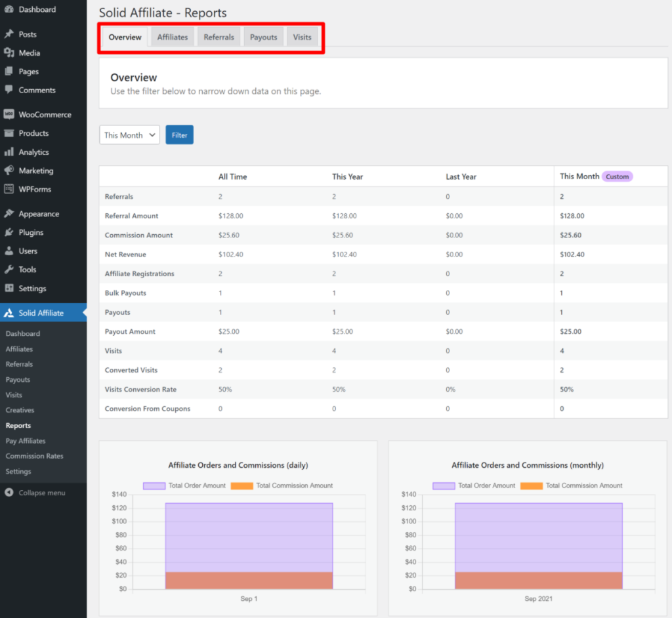The image size is (672, 618).
Task: Toggle Total Commission Amount legend in monthly chart
Action: tap(572, 485)
